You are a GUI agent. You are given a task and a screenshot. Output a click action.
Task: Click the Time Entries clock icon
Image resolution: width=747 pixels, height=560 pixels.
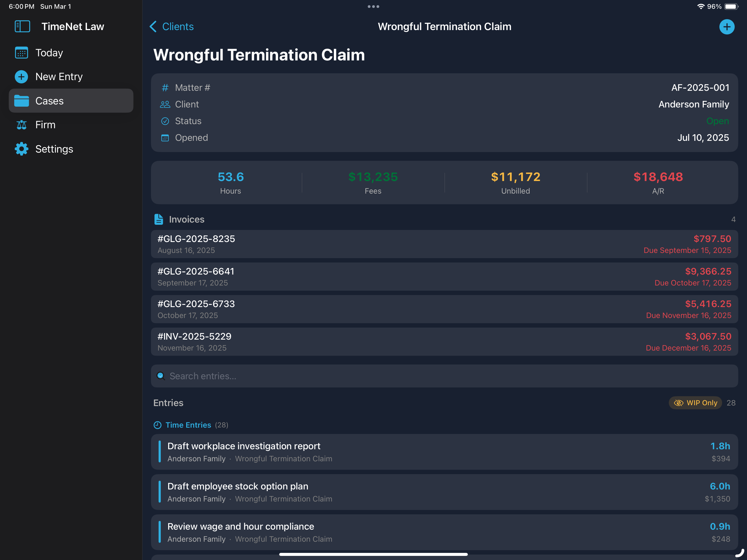click(x=158, y=425)
